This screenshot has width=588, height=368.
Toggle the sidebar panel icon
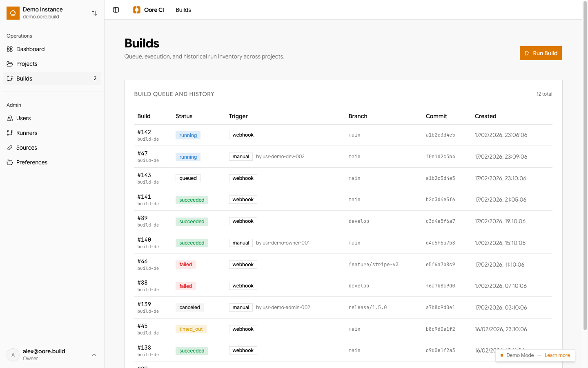pos(116,10)
